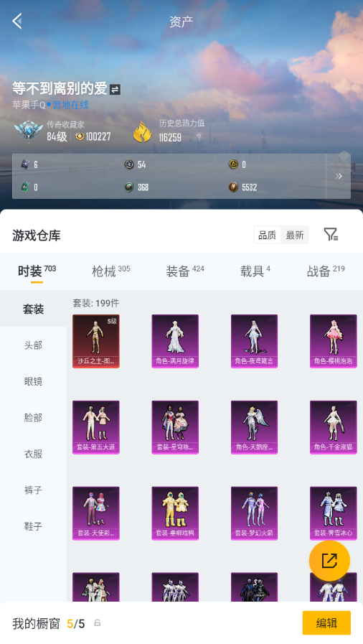Select the 套装 sidebar category
The height and width of the screenshot is (644, 363).
(33, 309)
